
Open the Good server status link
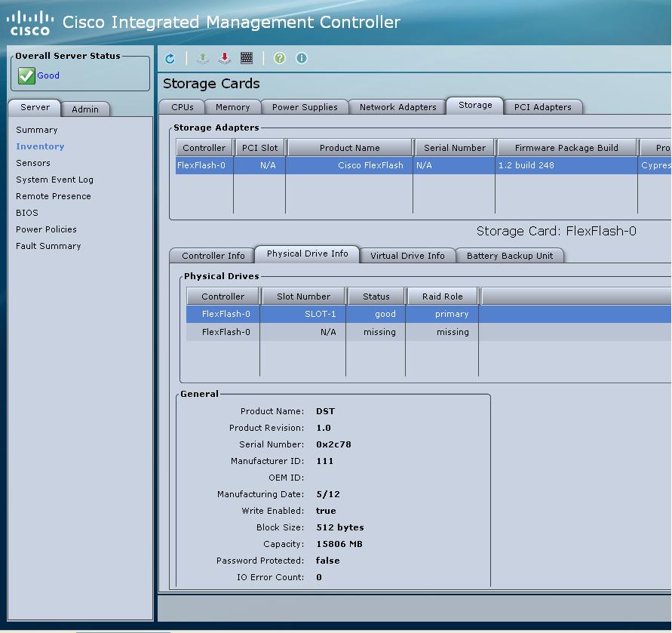pyautogui.click(x=48, y=75)
